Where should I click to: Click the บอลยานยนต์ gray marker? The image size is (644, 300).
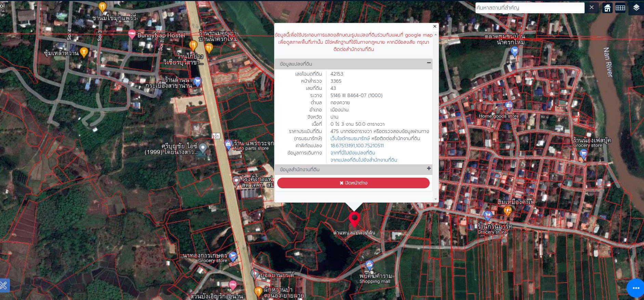(255, 274)
